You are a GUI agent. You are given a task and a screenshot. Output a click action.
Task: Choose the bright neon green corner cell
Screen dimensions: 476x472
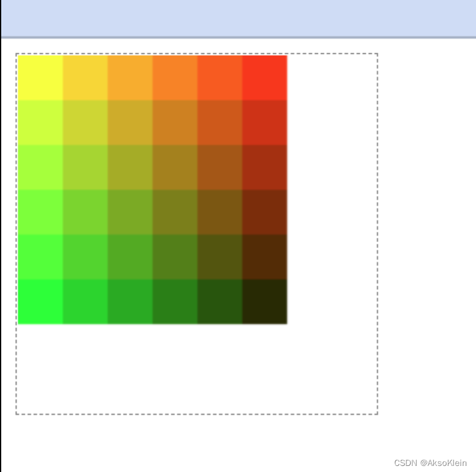click(41, 301)
